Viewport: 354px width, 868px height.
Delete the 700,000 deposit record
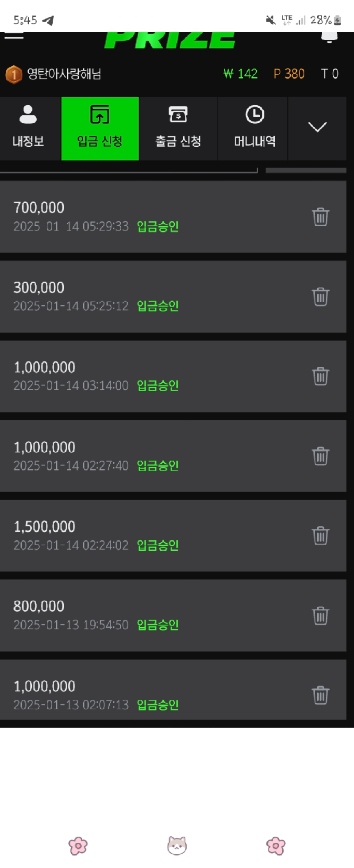pos(320,217)
